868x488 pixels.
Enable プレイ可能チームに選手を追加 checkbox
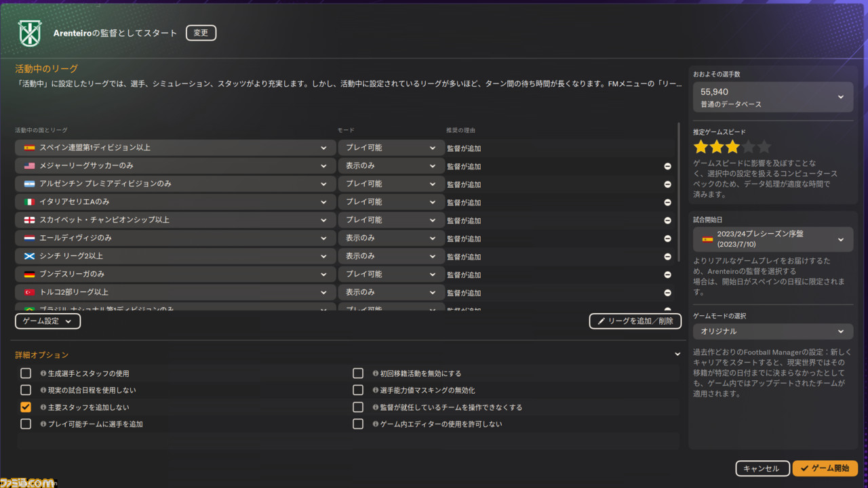coord(26,424)
